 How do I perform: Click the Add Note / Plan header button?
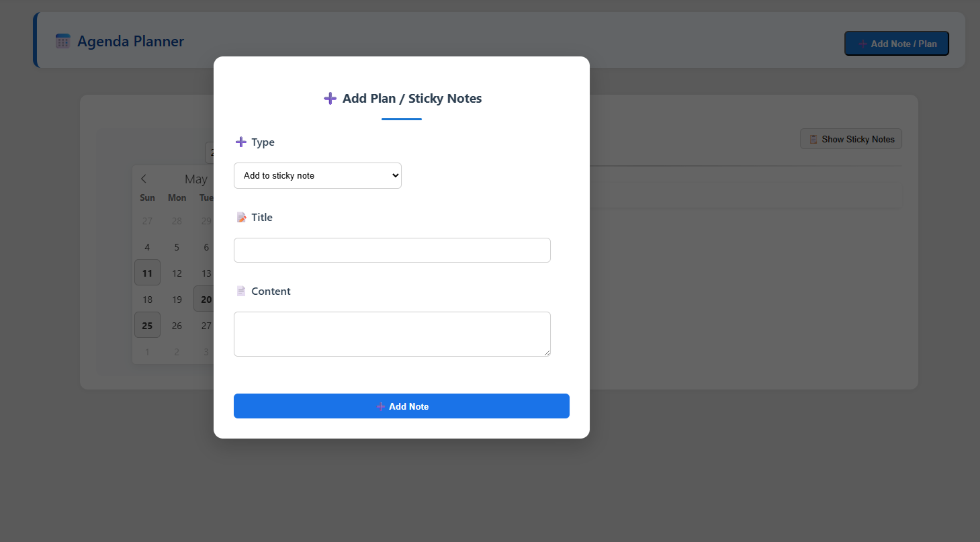[897, 44]
